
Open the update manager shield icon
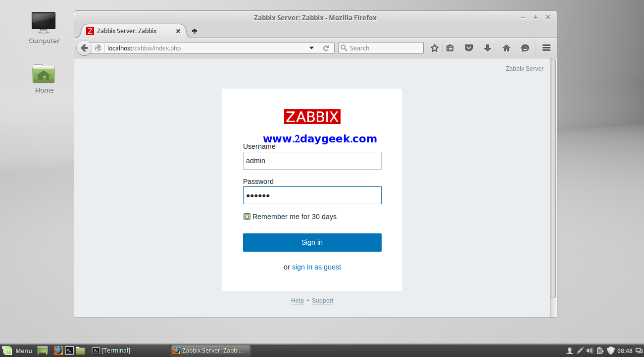pyautogui.click(x=610, y=351)
